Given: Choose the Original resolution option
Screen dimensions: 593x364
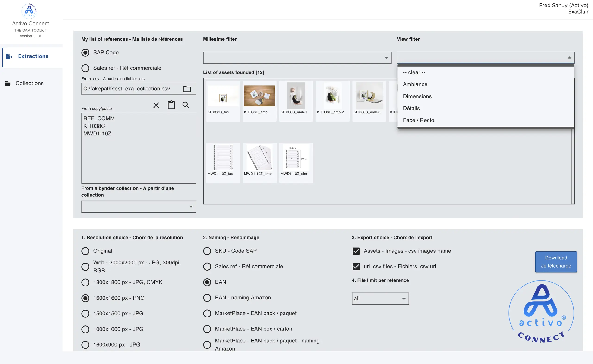Looking at the screenshot, I should tap(85, 251).
